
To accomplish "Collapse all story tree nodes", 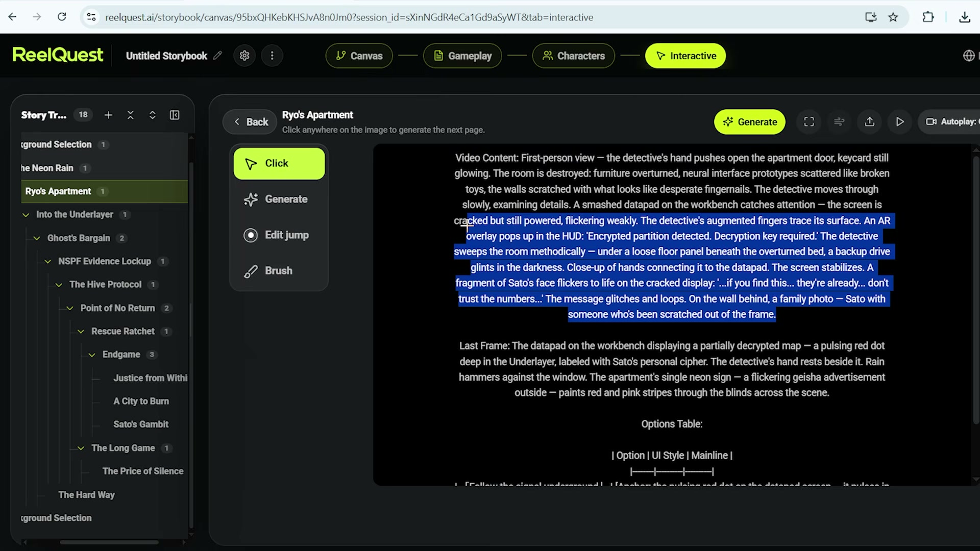I will pos(130,115).
